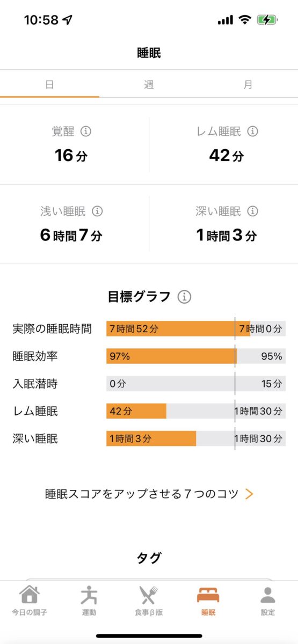Open info icon next to 浅い睡眠

click(97, 211)
